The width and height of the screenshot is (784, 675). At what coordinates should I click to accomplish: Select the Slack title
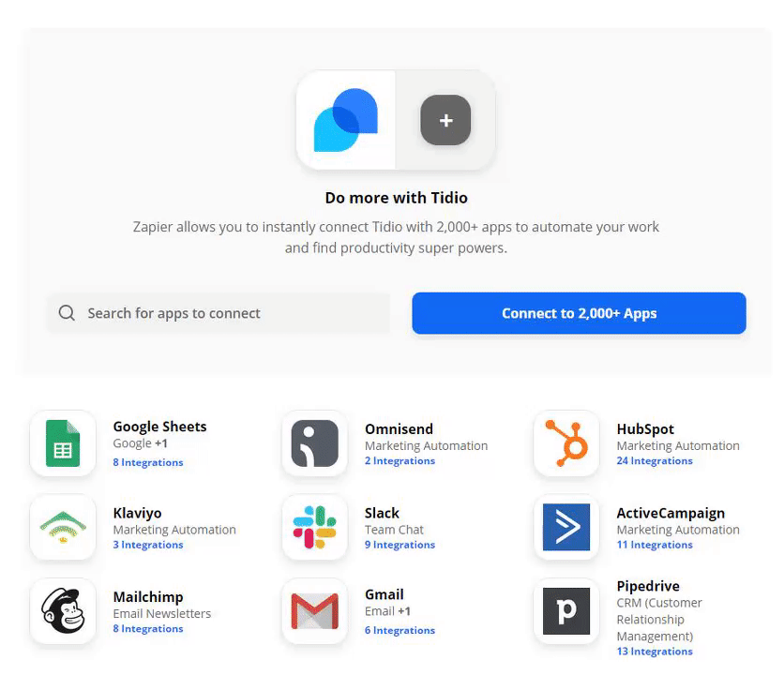click(x=382, y=513)
